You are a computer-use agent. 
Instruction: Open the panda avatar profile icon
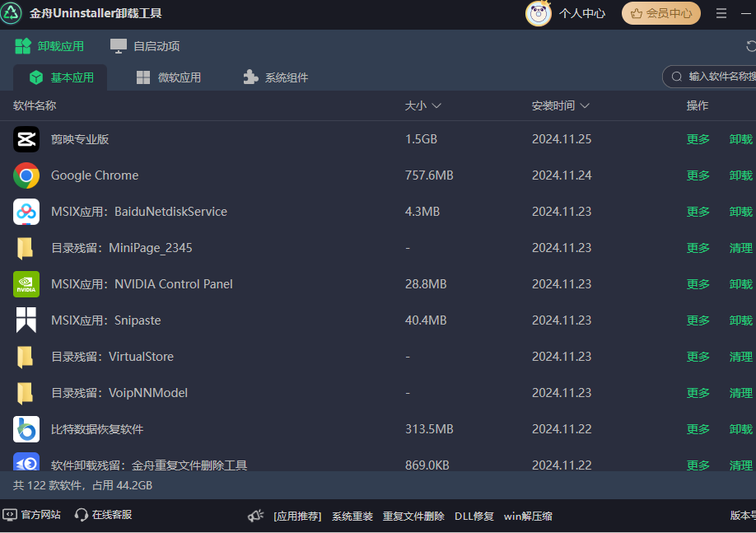[x=538, y=13]
